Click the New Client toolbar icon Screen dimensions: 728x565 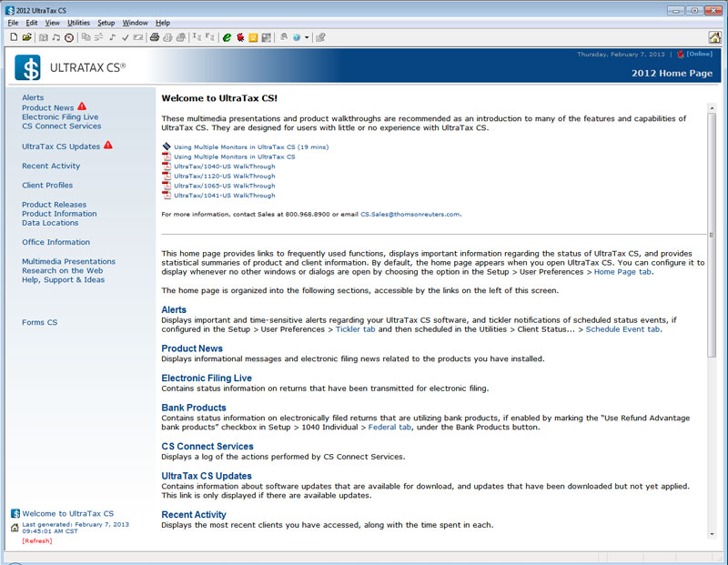point(14,37)
